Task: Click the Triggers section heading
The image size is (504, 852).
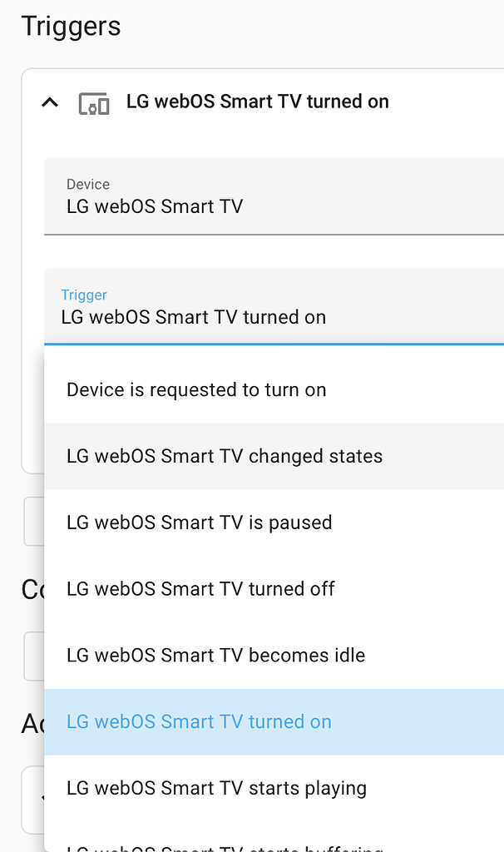Action: coord(71,26)
